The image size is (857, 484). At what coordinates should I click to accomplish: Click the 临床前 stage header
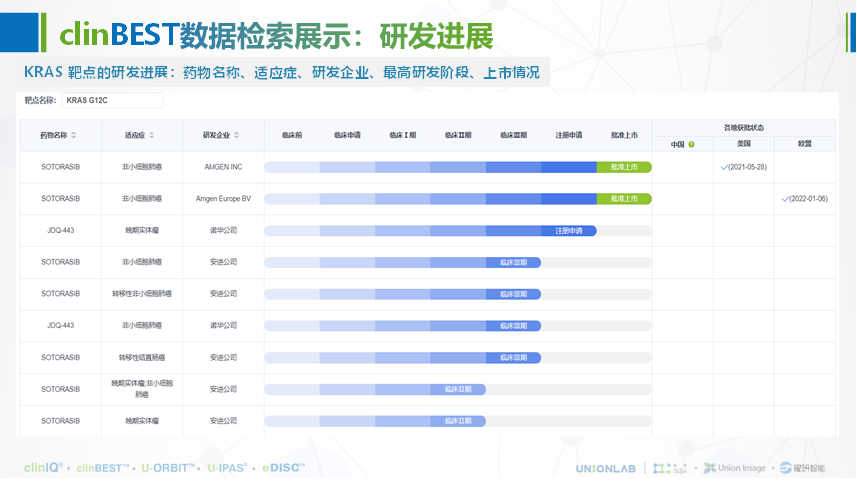tap(292, 135)
